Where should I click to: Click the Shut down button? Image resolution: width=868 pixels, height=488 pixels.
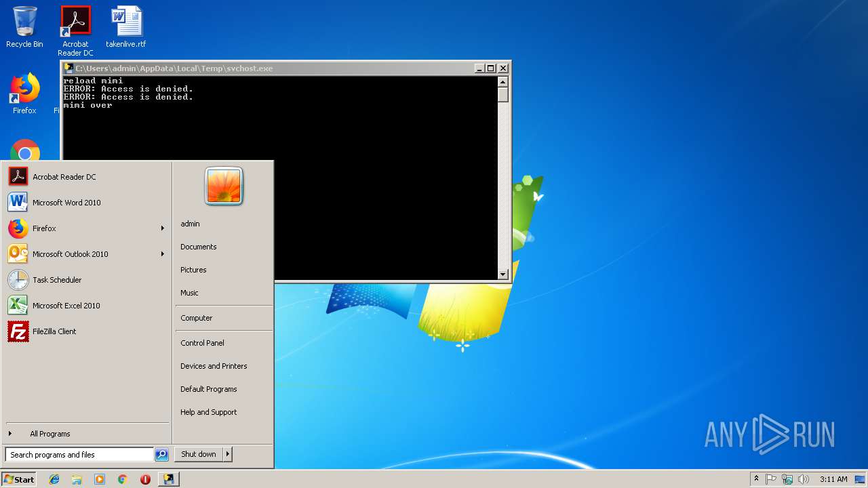coord(199,454)
